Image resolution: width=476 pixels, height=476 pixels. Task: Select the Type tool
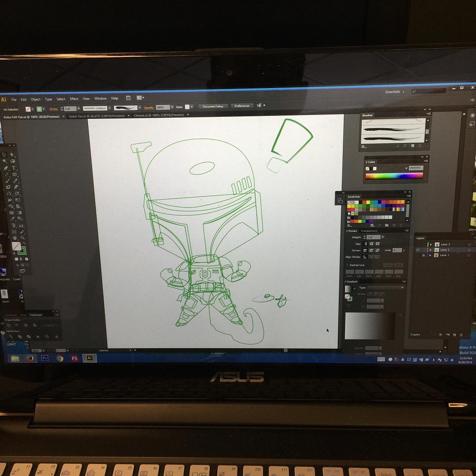[13, 167]
